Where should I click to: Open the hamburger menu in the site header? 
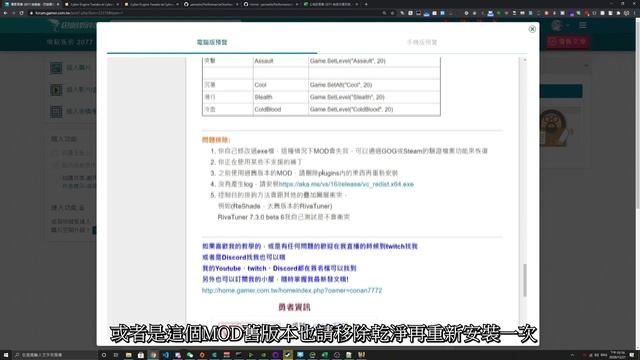pos(583,25)
